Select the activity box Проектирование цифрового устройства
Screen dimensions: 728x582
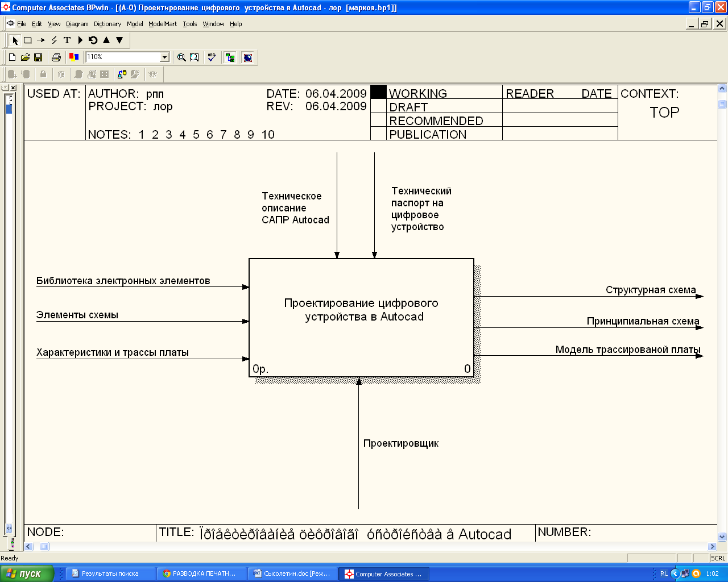point(361,318)
